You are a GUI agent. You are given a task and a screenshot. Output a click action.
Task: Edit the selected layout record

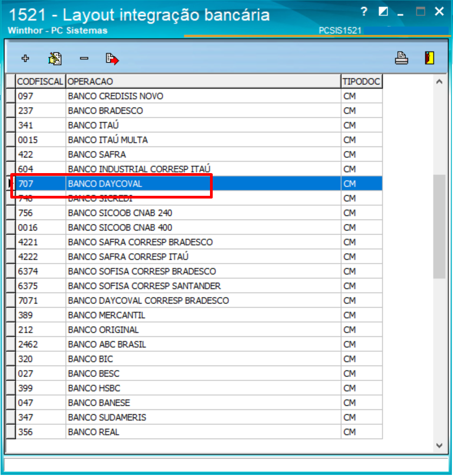click(55, 58)
